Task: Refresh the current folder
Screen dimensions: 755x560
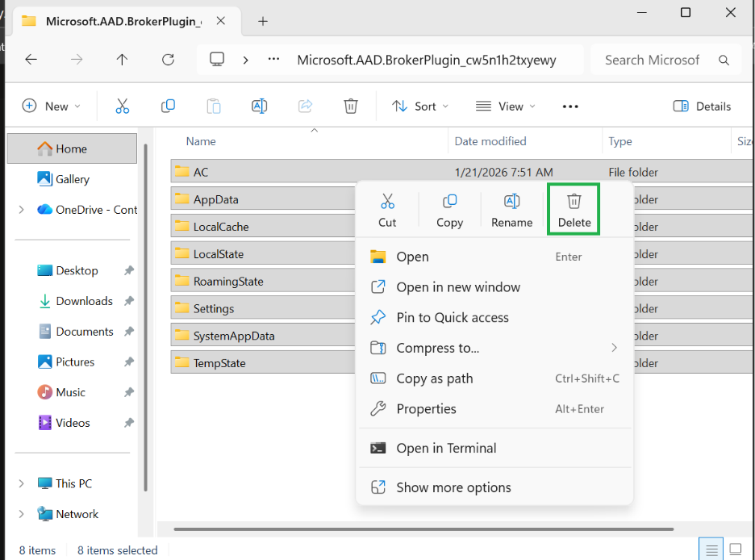Action: [168, 60]
